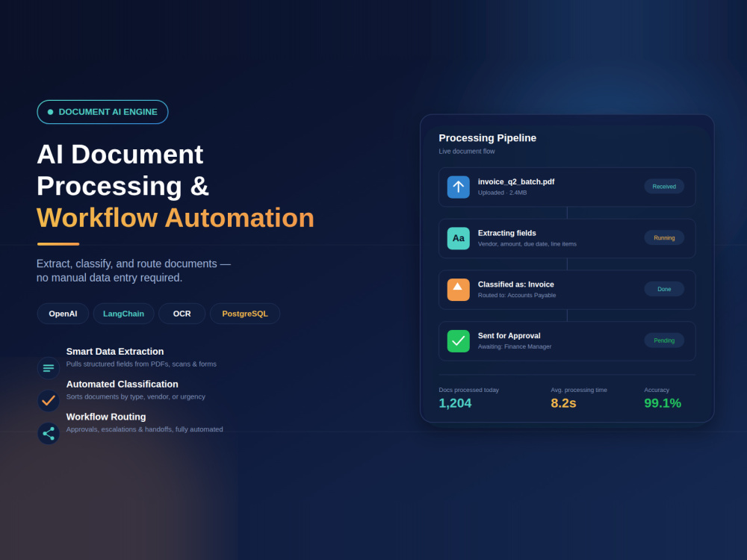Click the Workflow Routing share icon
747x560 pixels.
point(49,433)
